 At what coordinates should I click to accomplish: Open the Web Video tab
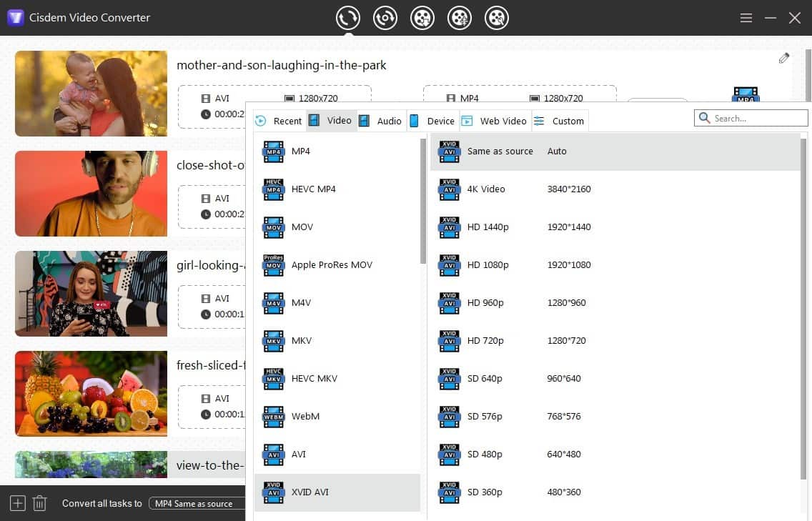tap(495, 121)
